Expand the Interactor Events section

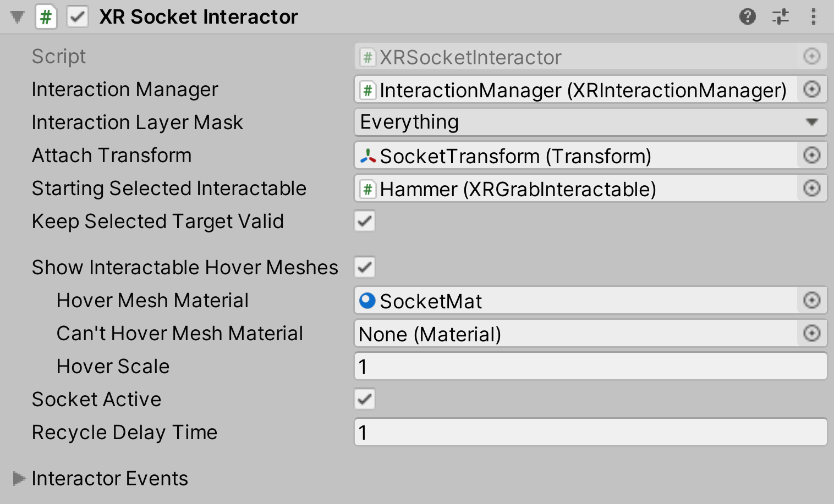18,478
